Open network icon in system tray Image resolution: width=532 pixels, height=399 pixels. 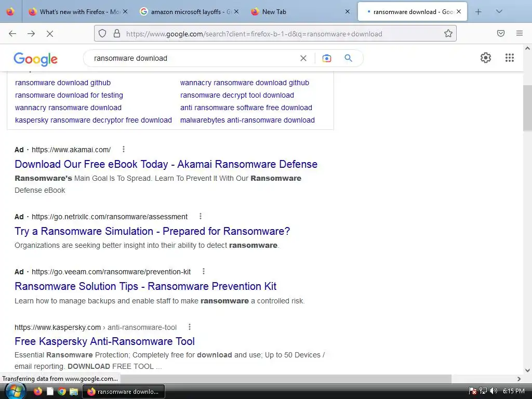[x=483, y=391]
